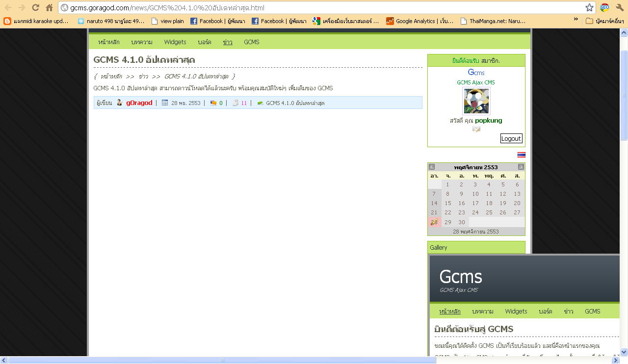
Task: Open the บอร์ด menu in main site
Action: tap(205, 42)
